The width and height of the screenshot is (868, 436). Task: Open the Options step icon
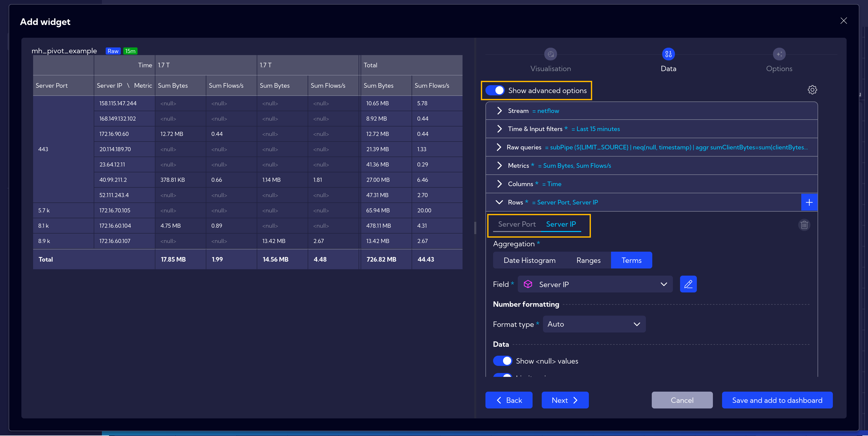(x=779, y=54)
